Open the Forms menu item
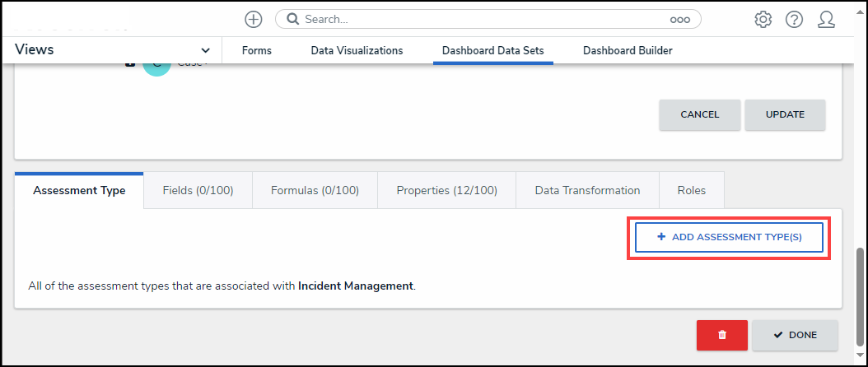 pyautogui.click(x=257, y=50)
